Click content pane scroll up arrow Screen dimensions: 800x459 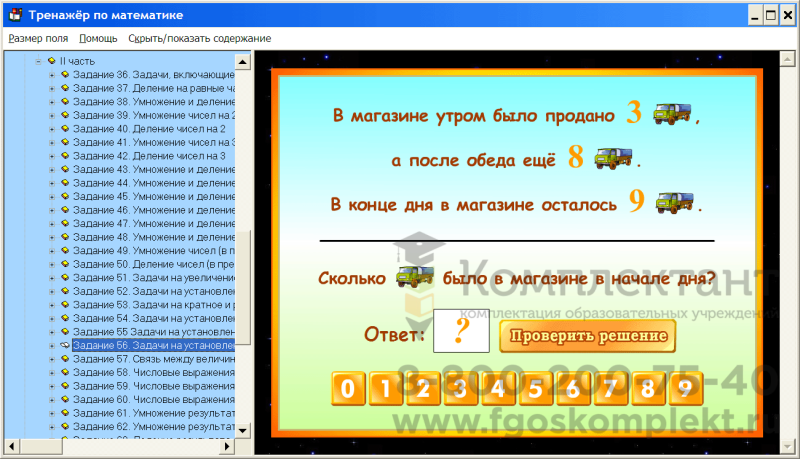pos(788,60)
